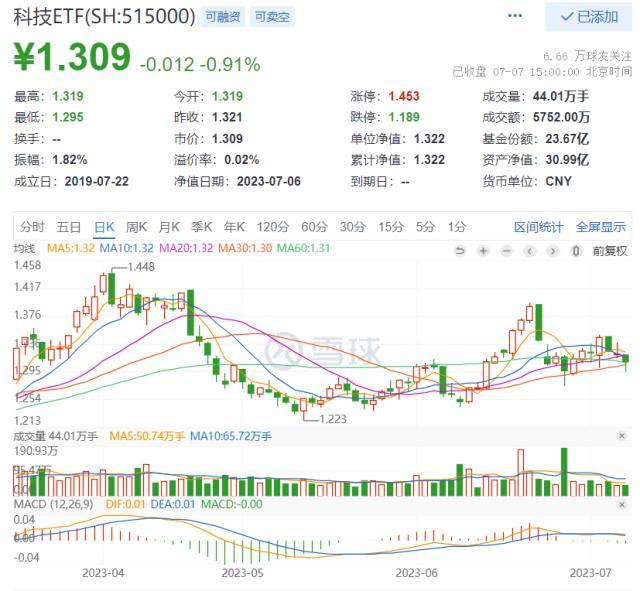
Task: Click the 2023-06 date axis label
Action: [x=416, y=573]
